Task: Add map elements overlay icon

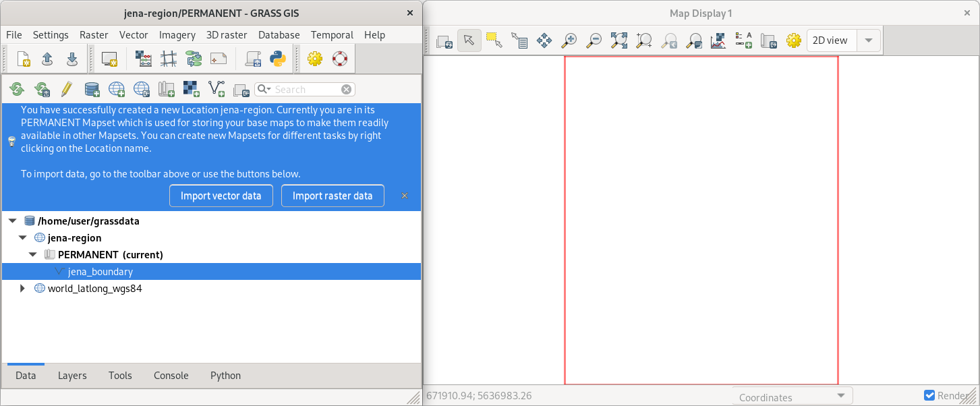Action: pos(744,41)
